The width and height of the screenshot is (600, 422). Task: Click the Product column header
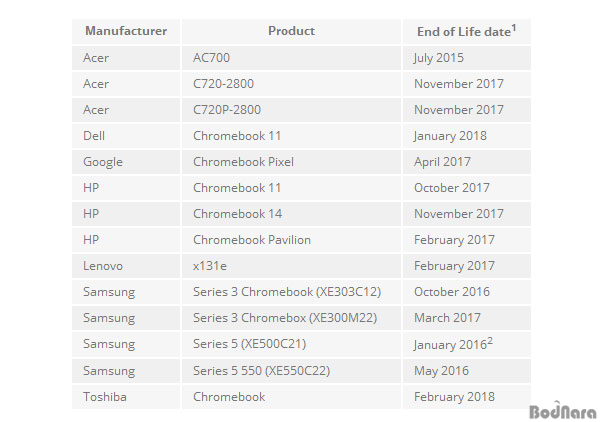291,31
